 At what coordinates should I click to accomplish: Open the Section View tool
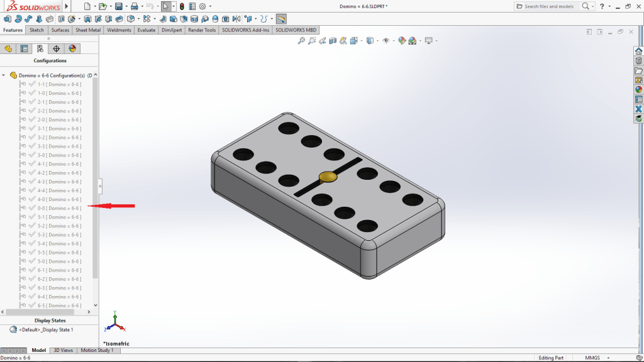[x=333, y=41]
